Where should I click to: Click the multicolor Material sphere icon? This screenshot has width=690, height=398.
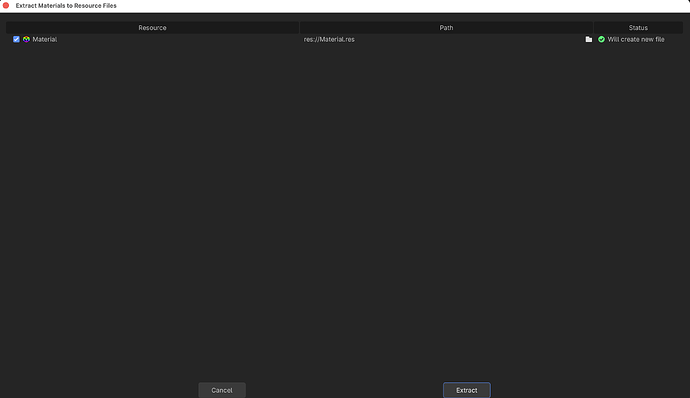26,39
